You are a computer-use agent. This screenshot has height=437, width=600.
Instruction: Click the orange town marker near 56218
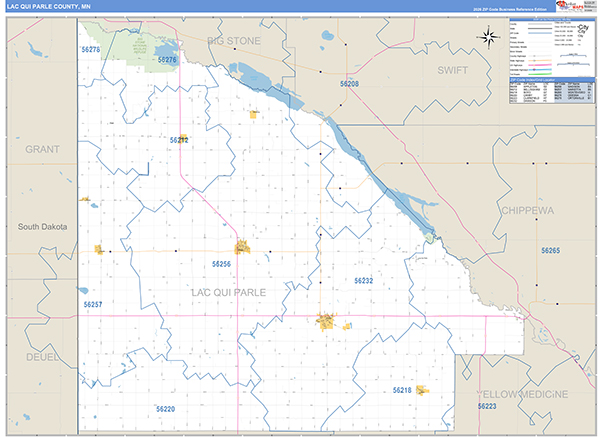422,390
